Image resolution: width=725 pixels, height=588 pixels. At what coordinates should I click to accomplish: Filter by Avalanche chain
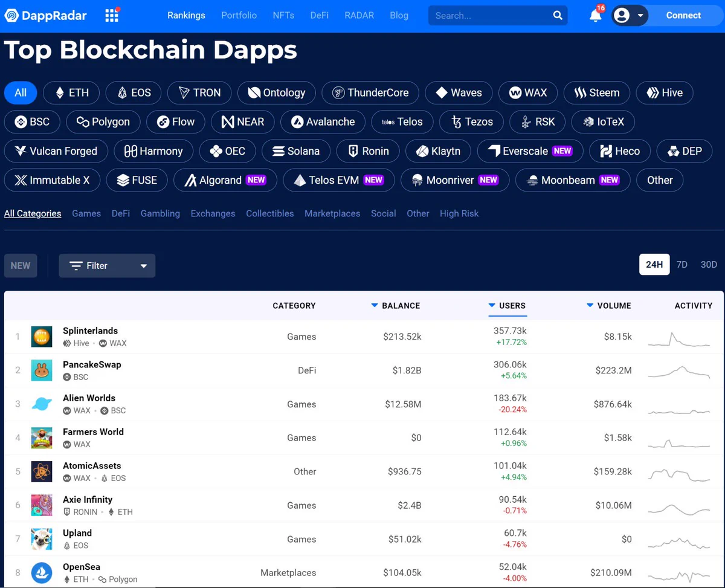[x=323, y=122]
